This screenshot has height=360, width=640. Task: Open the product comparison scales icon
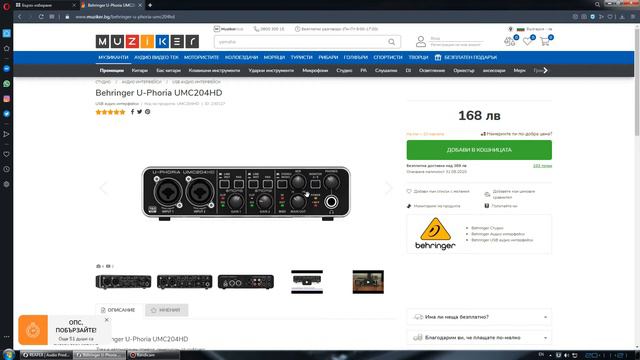tap(509, 41)
